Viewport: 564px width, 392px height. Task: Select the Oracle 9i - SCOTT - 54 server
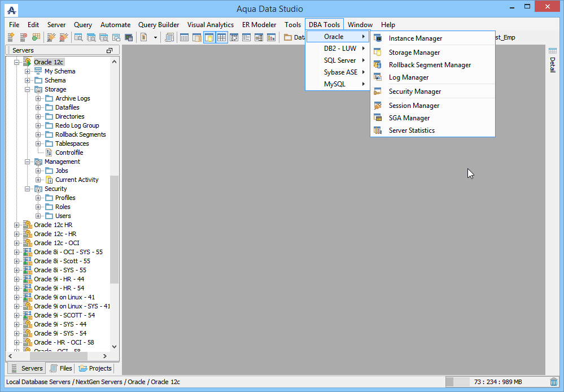pos(64,315)
